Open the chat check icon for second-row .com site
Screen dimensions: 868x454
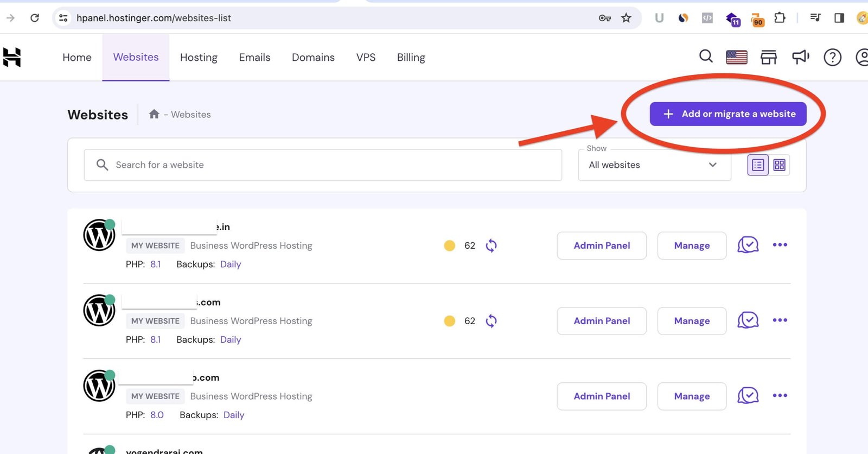click(748, 320)
